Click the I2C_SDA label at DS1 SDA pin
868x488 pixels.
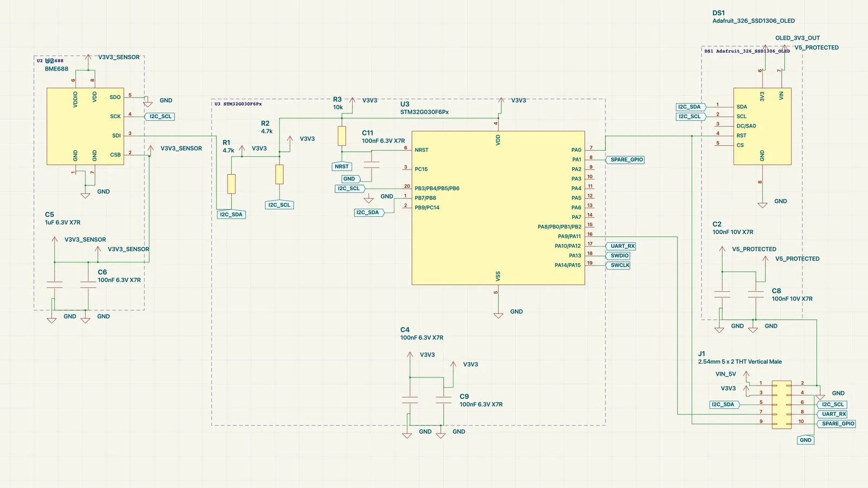click(x=691, y=107)
